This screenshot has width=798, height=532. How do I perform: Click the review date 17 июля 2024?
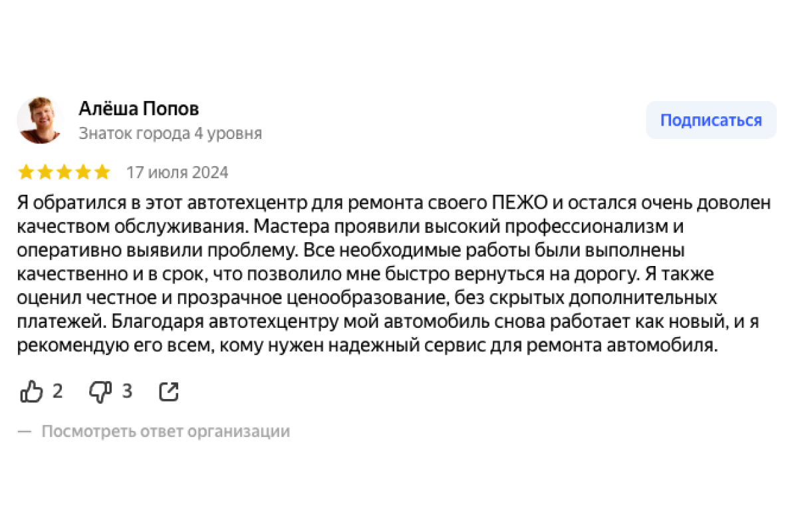[x=178, y=173]
